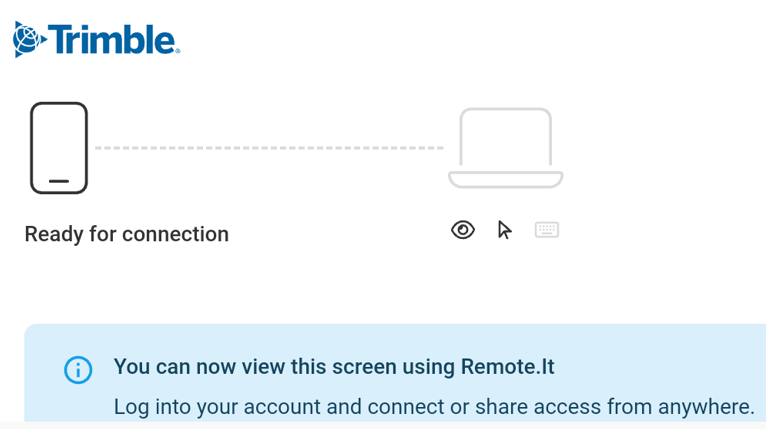Click the registered mark beside the Trimble name
766x429 pixels.
(x=178, y=51)
